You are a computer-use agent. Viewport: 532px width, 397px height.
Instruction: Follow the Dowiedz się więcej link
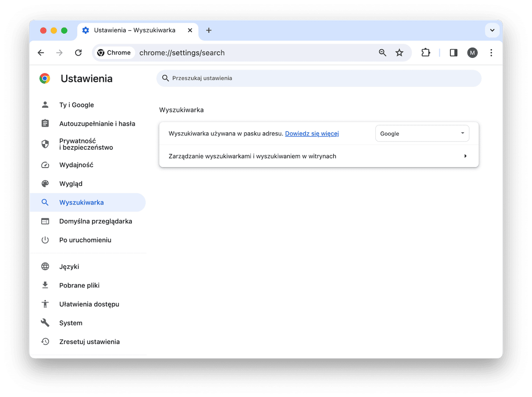coord(312,134)
